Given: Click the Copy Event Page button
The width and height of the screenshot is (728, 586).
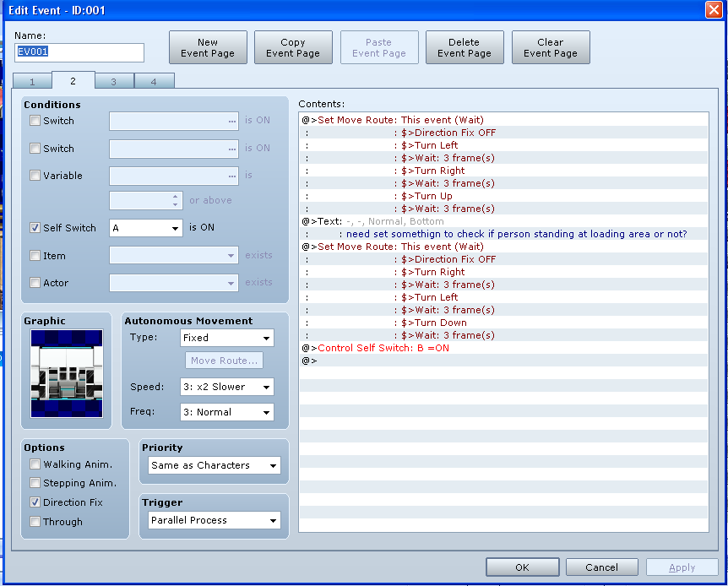Looking at the screenshot, I should point(293,48).
